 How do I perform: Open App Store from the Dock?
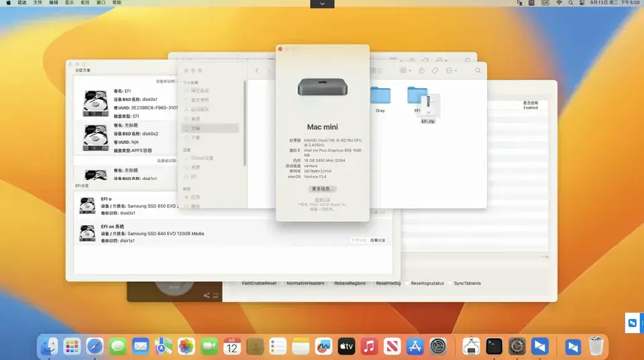(415, 347)
